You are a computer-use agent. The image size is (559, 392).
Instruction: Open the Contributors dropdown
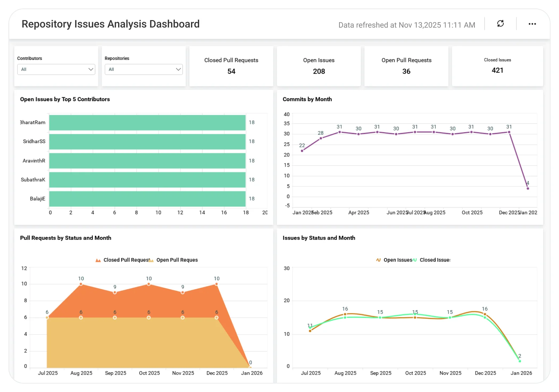tap(56, 69)
